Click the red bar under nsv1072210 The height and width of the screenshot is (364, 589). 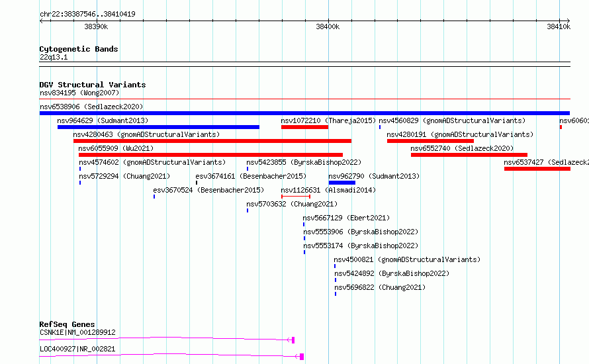pos(304,127)
